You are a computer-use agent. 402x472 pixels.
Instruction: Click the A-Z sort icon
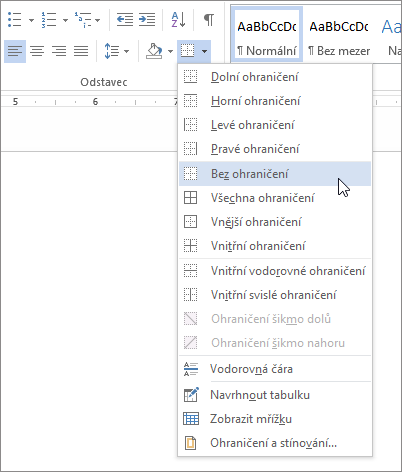tap(178, 20)
